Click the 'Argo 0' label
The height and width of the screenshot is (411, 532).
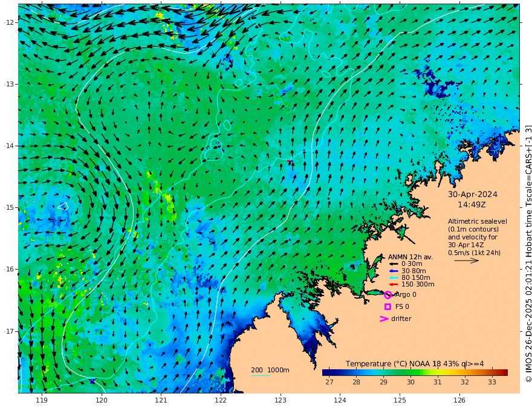406,295
